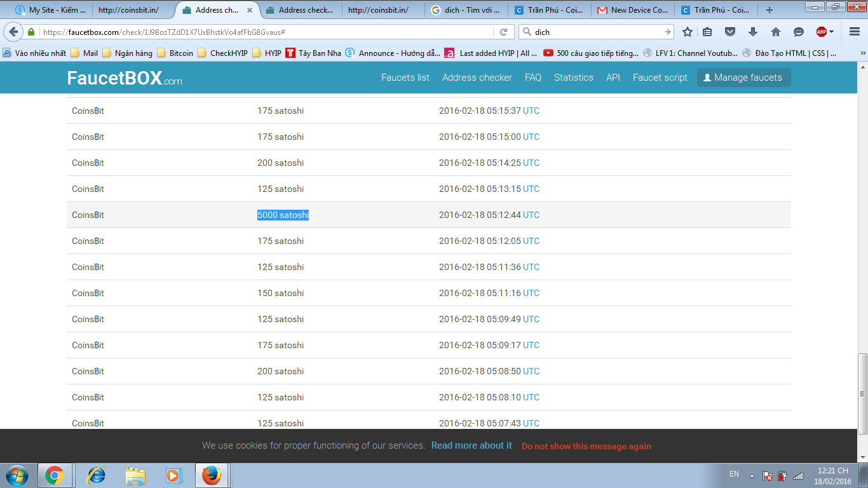
Task: Open the Downloads arrow icon
Action: [753, 32]
